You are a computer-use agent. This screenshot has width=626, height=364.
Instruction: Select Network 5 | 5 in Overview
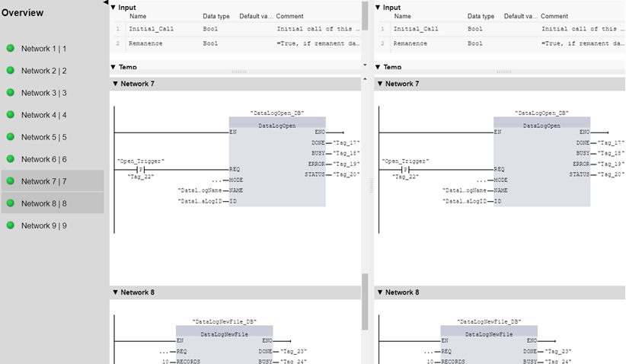point(53,137)
